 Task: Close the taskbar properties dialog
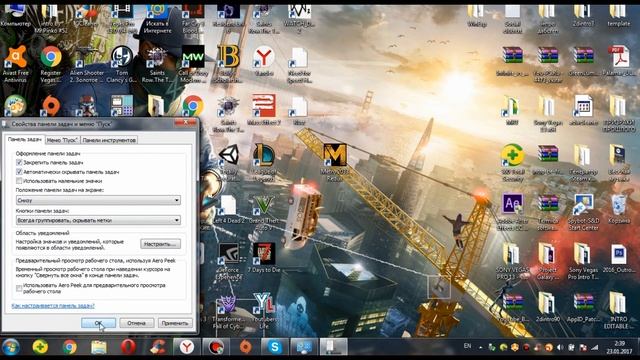185,122
